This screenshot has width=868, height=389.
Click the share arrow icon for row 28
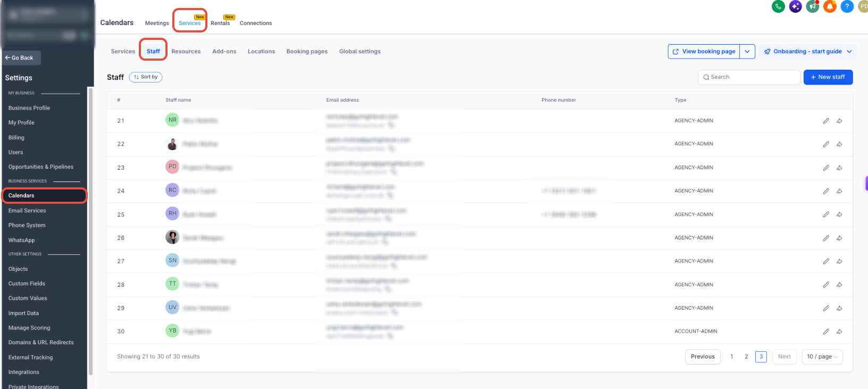[x=839, y=285]
